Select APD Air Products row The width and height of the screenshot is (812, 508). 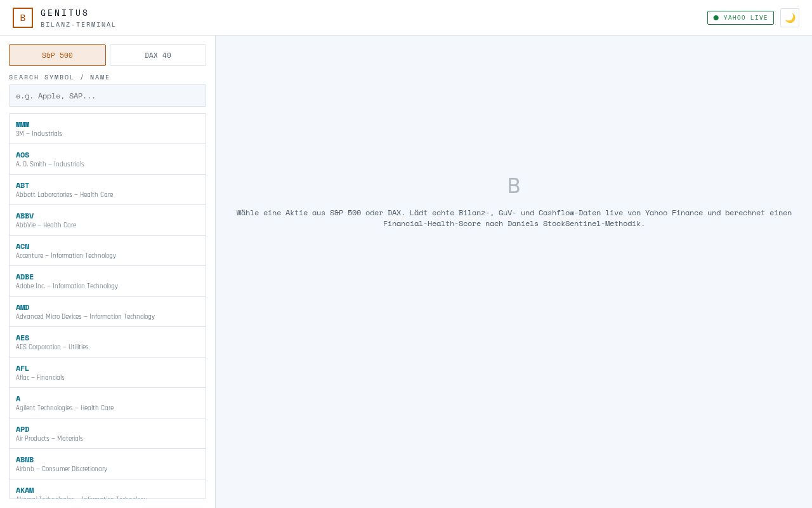(x=107, y=434)
